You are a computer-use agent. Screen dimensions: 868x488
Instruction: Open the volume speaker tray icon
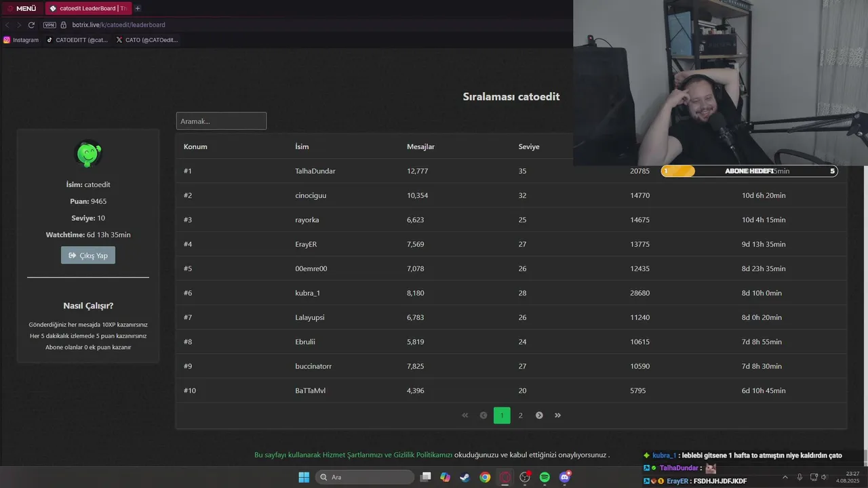point(825,477)
